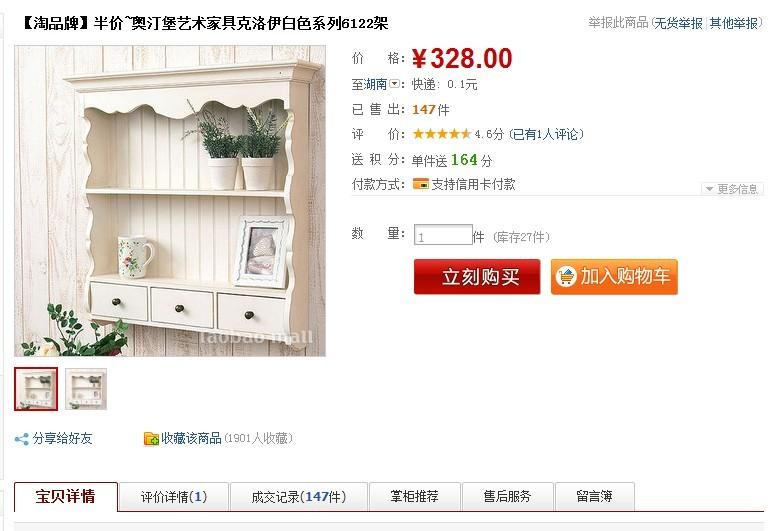
Task: Click the shopping cart icon on orange button
Action: pos(566,276)
